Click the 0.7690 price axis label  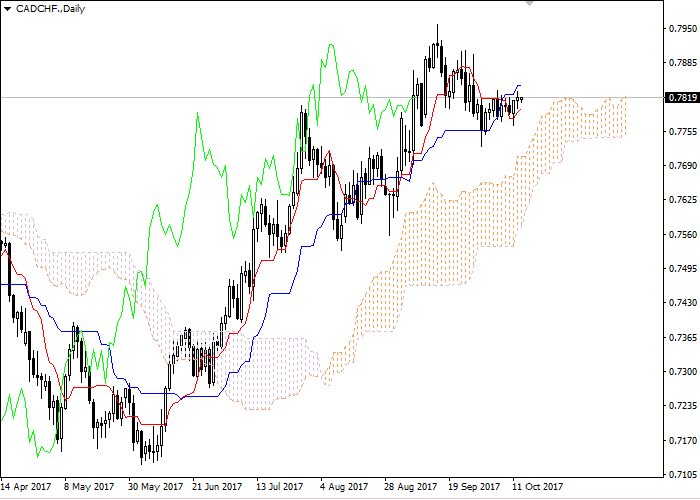click(682, 166)
